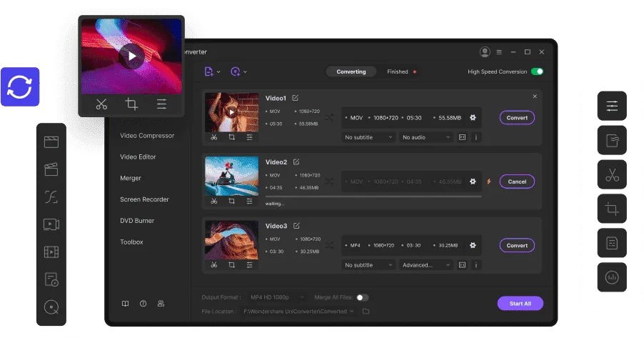The width and height of the screenshot is (644, 338).
Task: Click Video2 high speed lightning icon
Action: click(489, 182)
